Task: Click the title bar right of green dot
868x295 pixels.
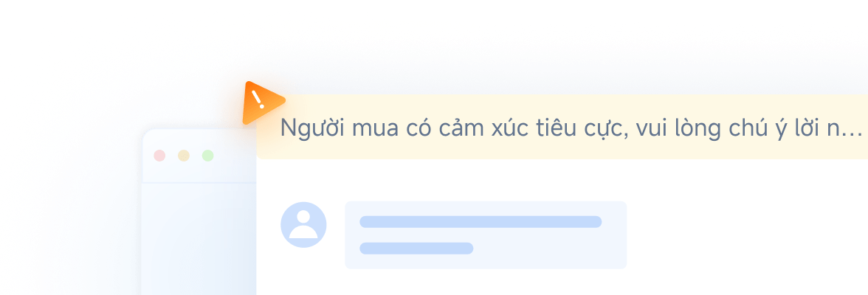Action: [x=237, y=156]
